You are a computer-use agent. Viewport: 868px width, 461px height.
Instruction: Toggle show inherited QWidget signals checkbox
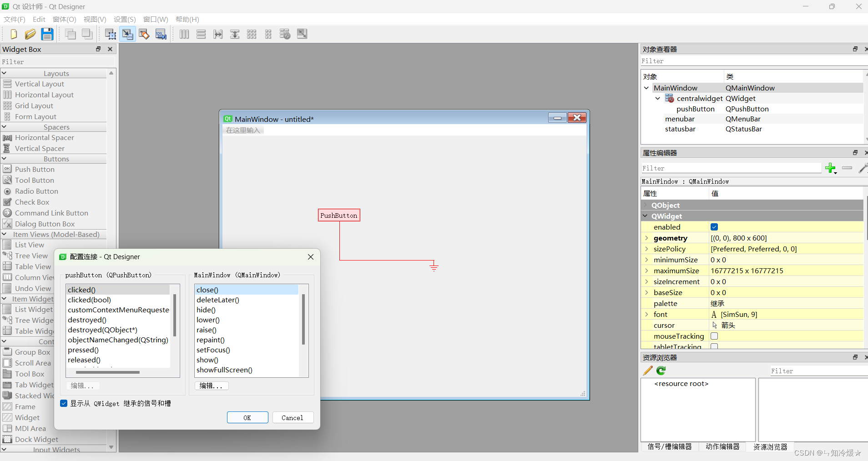click(64, 403)
